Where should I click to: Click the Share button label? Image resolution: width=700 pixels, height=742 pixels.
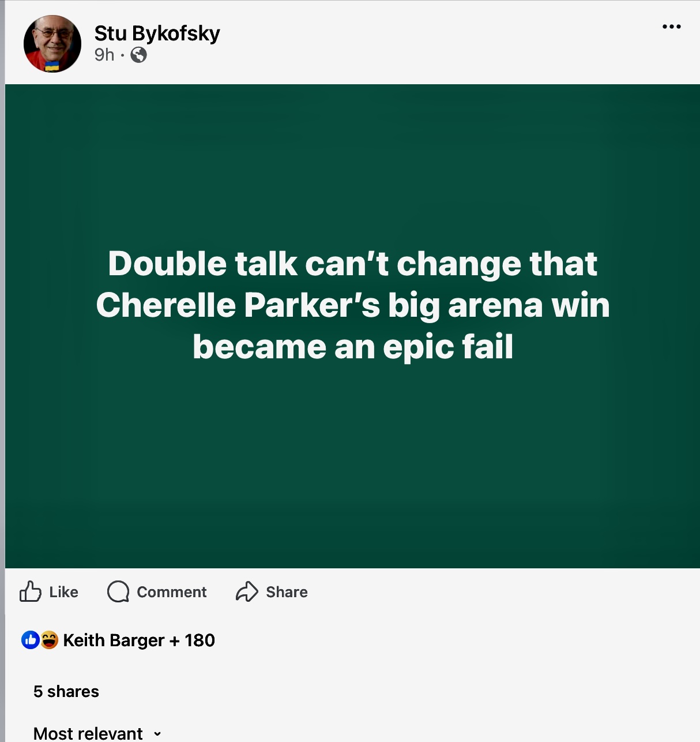(x=287, y=592)
